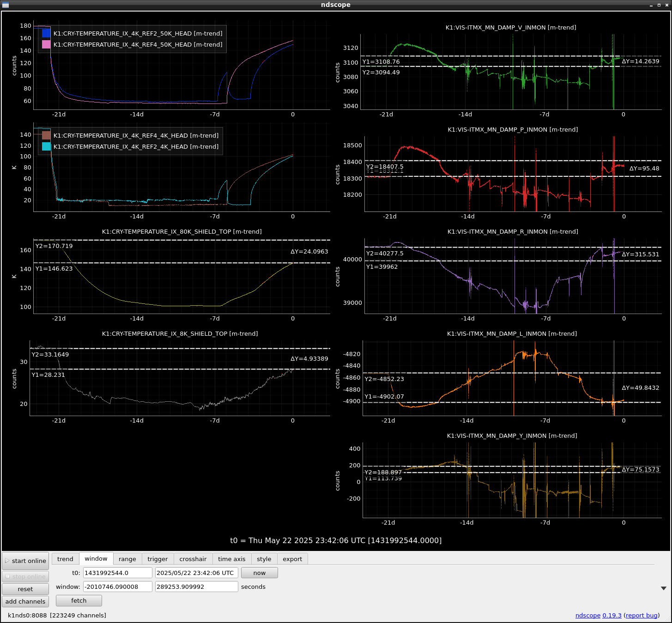This screenshot has height=623, width=672.
Task: Focus the t0 UTC date field
Action: (x=197, y=573)
